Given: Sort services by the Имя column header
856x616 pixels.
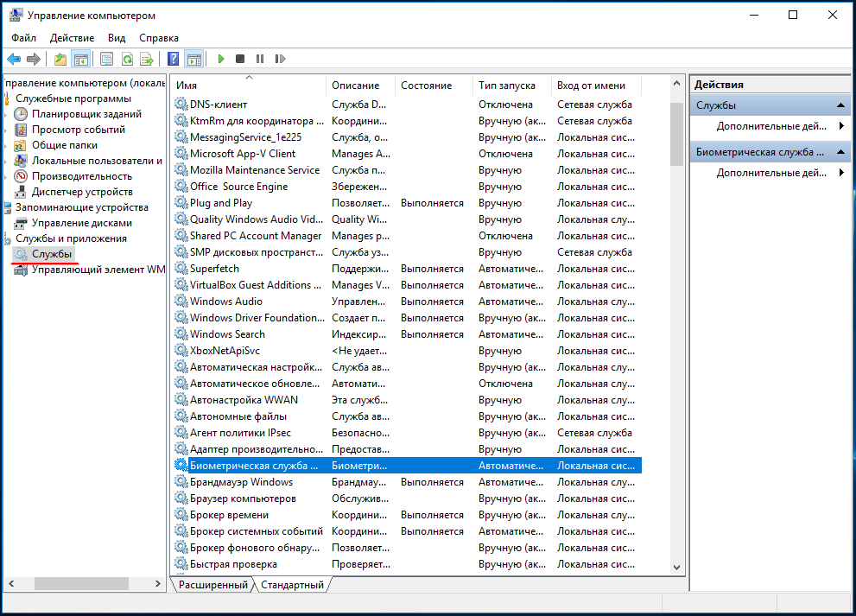Looking at the screenshot, I should pyautogui.click(x=249, y=86).
